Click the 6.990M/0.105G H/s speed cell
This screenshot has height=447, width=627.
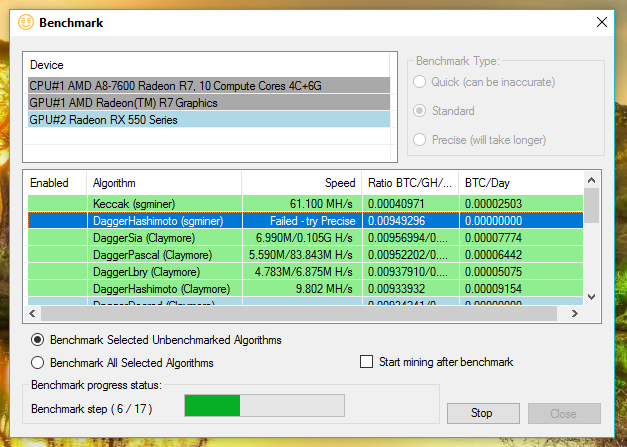click(302, 238)
